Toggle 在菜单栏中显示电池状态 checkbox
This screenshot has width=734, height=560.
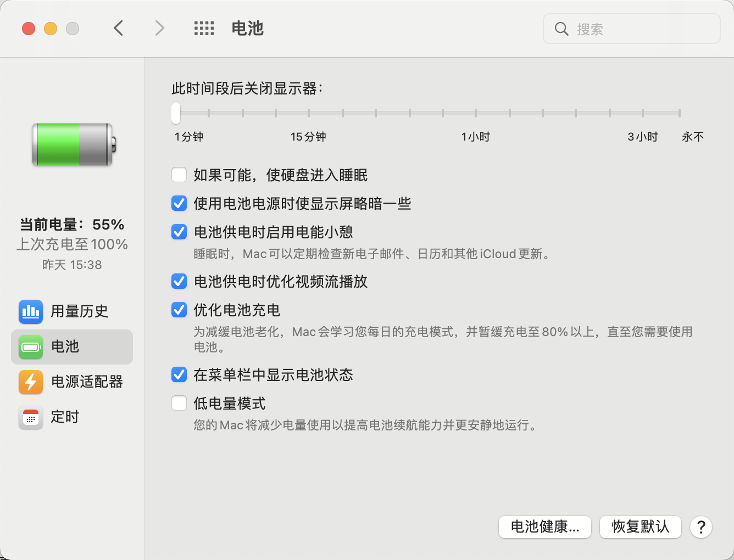(x=179, y=375)
